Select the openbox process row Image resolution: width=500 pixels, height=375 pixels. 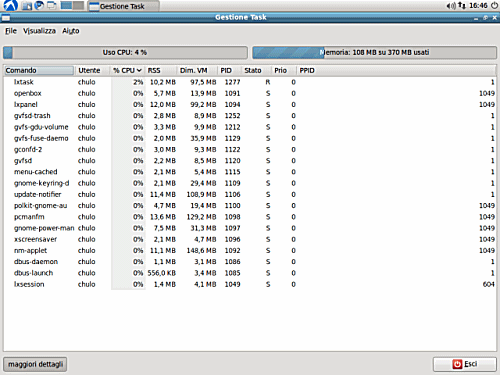250,93
